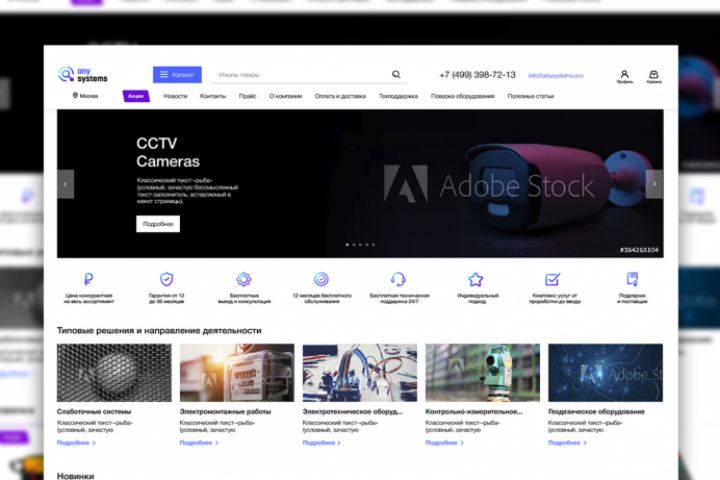
Task: Call phone number +7 (499) 398-72-13
Action: (478, 75)
